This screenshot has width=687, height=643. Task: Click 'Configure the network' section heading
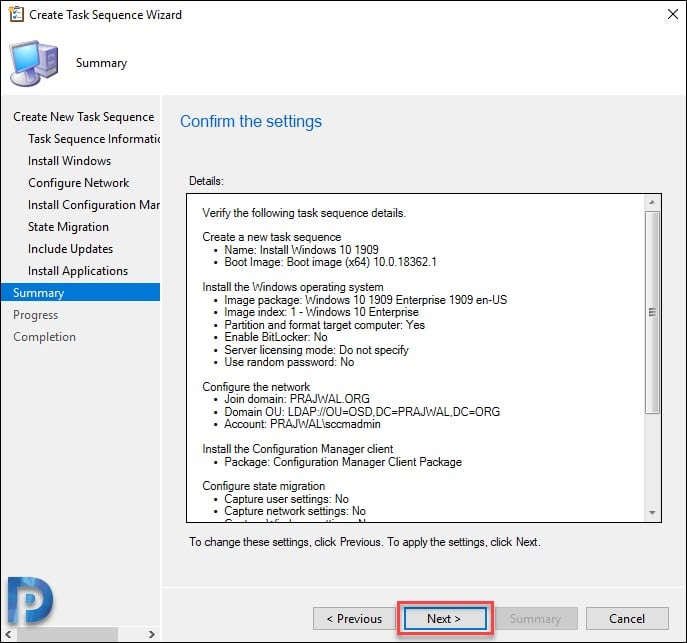(x=256, y=387)
